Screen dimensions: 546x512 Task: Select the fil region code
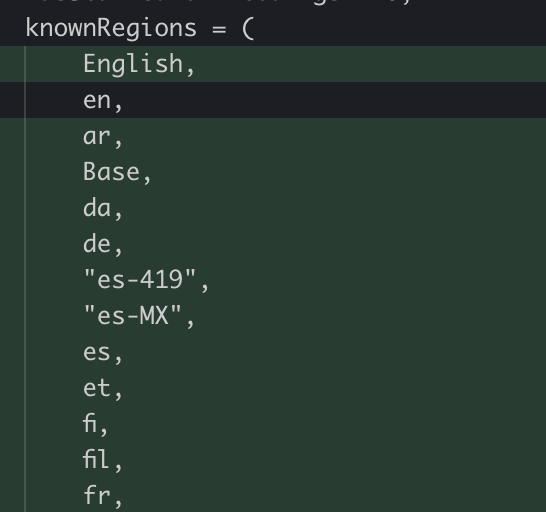tap(96, 459)
